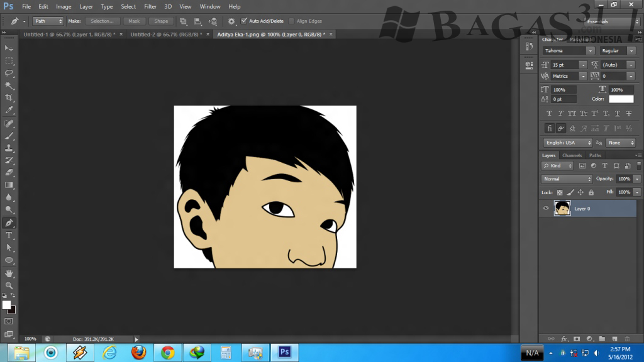Switch to the Channels tab
Viewport: 644px width, 362px height.
click(572, 155)
